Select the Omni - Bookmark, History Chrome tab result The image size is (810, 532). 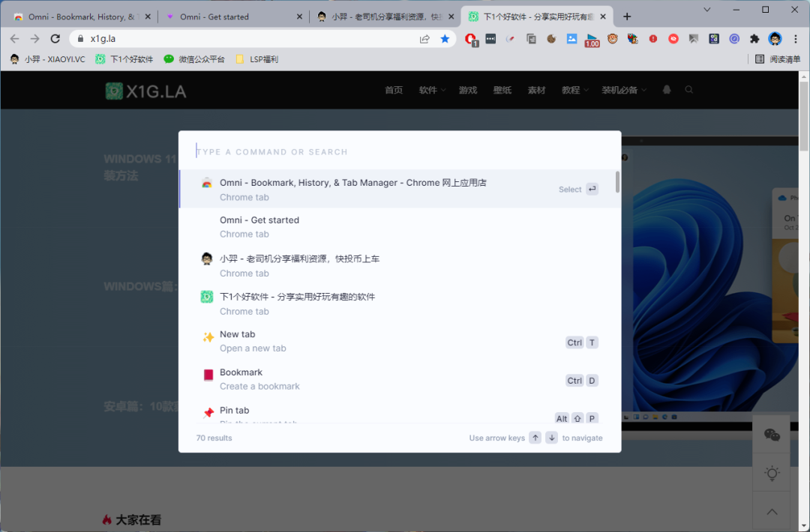point(397,190)
